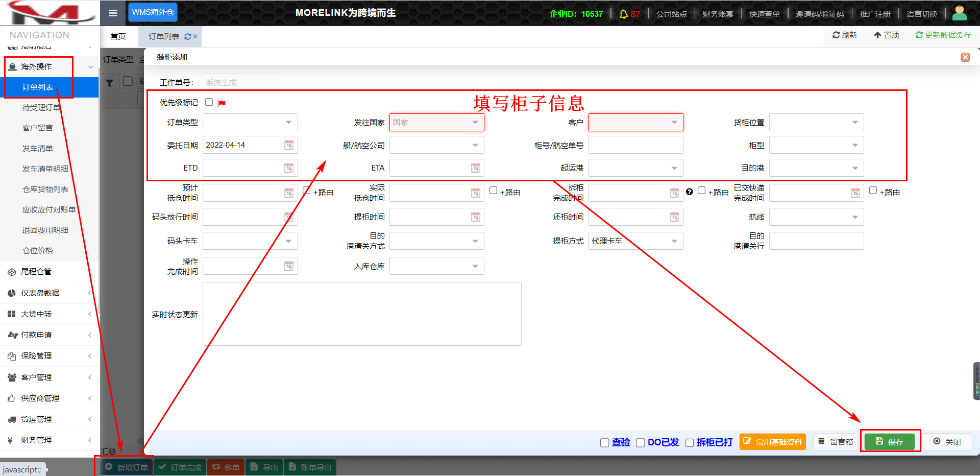Open the user avatar profile icon
The width and height of the screenshot is (980, 476).
[960, 13]
